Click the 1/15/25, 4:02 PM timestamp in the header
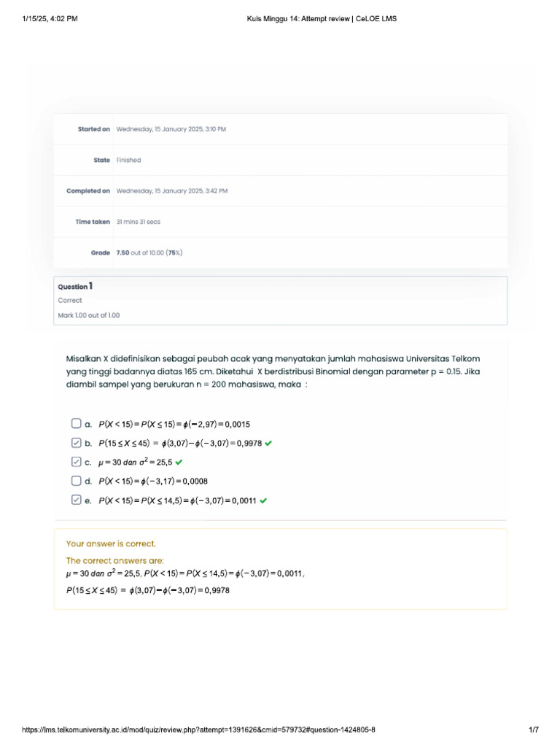 point(50,19)
